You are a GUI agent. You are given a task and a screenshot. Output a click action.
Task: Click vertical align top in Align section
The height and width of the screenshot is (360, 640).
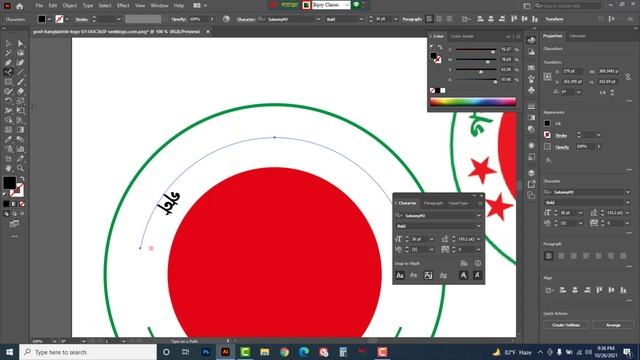coord(599,290)
